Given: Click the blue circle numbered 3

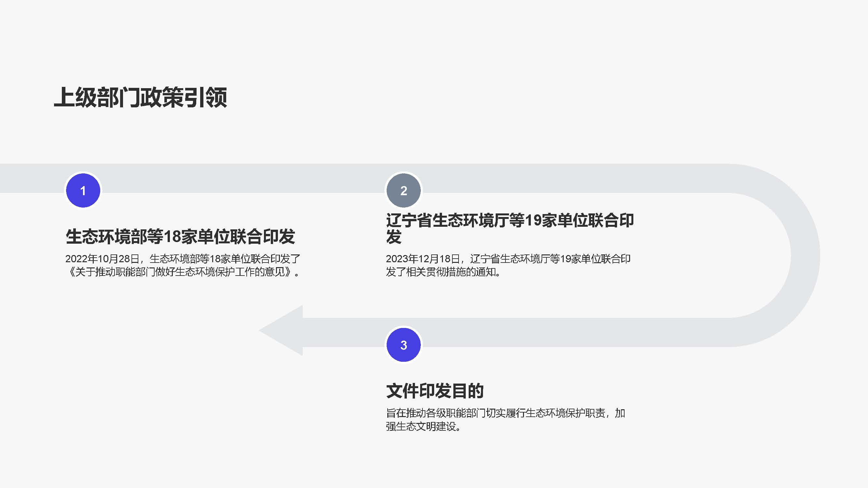Looking at the screenshot, I should coord(403,345).
